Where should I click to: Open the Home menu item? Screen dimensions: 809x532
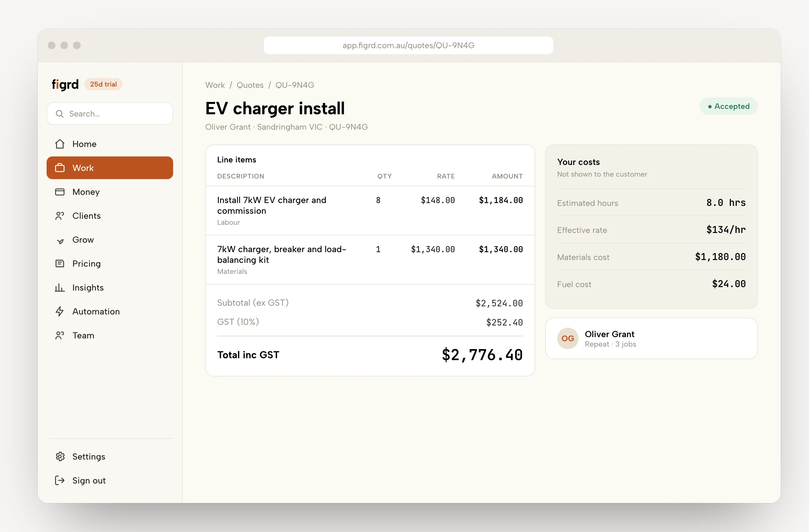pos(110,144)
